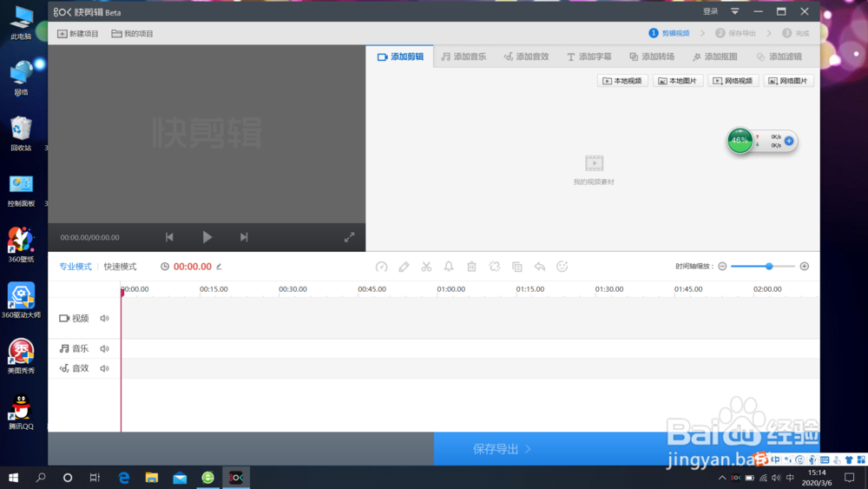Image resolution: width=868 pixels, height=489 pixels.
Task: Click the 保存导出 button
Action: (627, 448)
